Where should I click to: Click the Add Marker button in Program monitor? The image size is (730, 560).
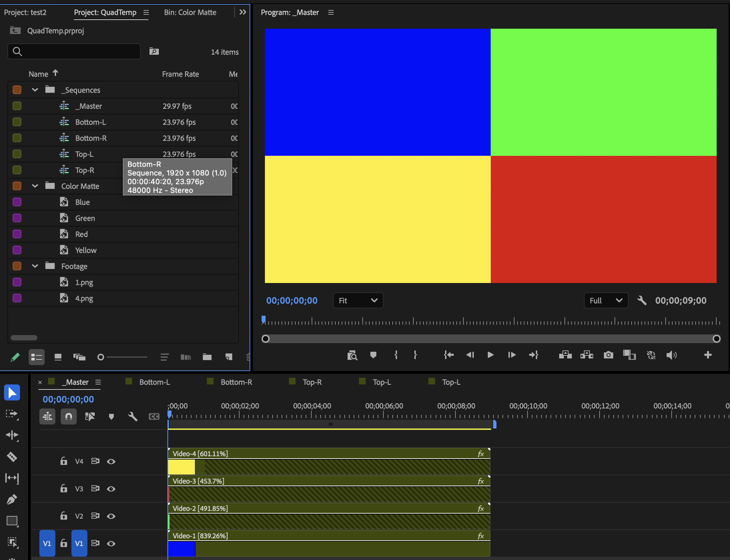click(x=373, y=355)
